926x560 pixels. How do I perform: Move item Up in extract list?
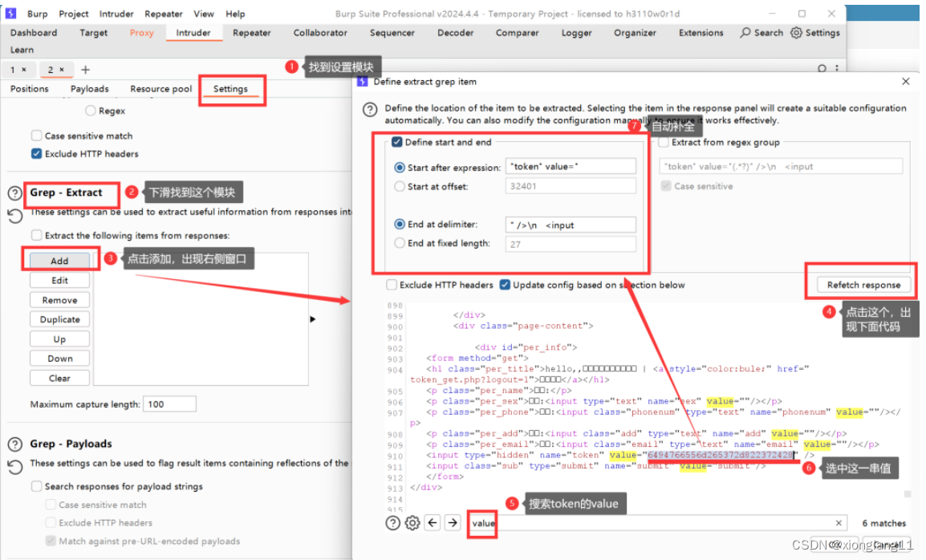click(x=59, y=339)
